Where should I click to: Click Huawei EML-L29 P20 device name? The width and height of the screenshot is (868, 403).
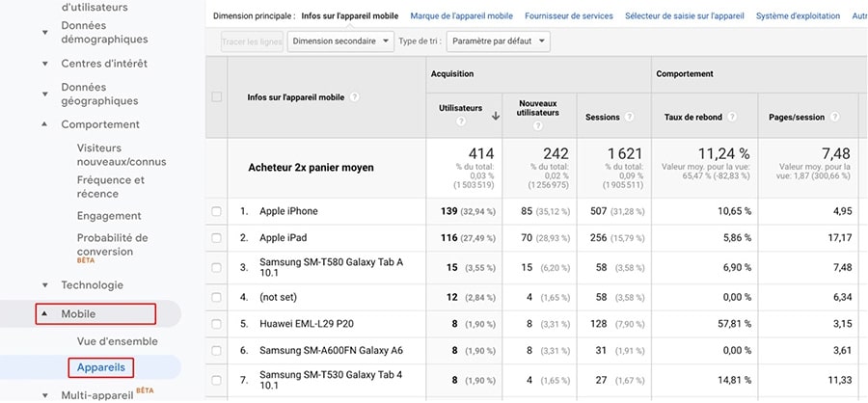click(306, 324)
